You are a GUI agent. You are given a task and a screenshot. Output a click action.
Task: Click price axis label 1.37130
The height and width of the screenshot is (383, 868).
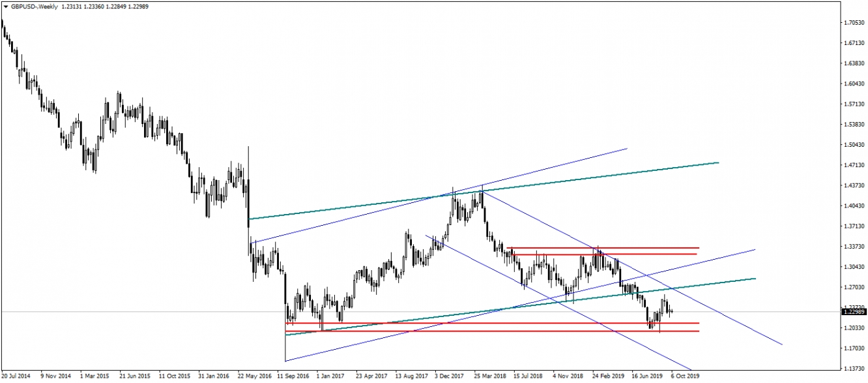(x=853, y=226)
